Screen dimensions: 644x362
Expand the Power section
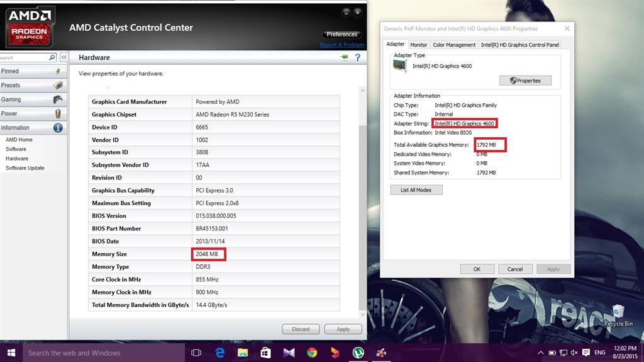click(33, 113)
